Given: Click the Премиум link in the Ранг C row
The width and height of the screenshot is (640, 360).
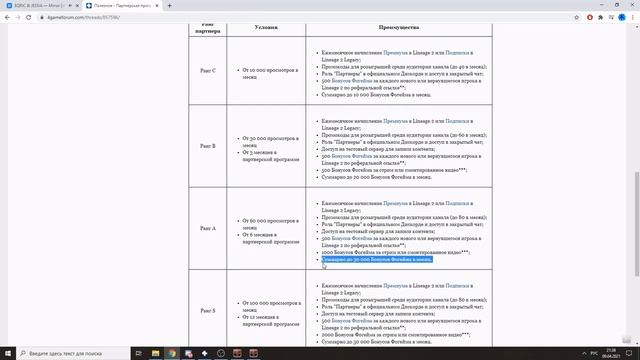Looking at the screenshot, I should [x=395, y=53].
